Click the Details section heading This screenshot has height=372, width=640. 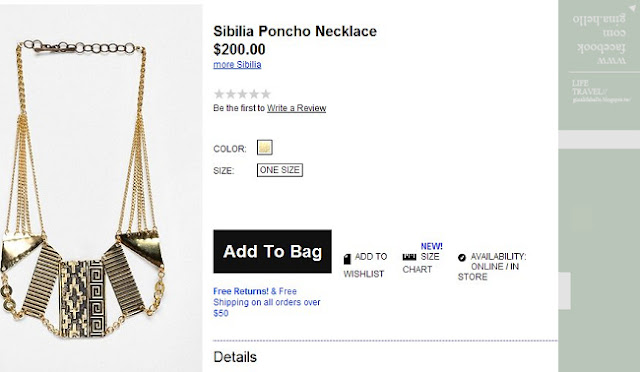pyautogui.click(x=235, y=357)
